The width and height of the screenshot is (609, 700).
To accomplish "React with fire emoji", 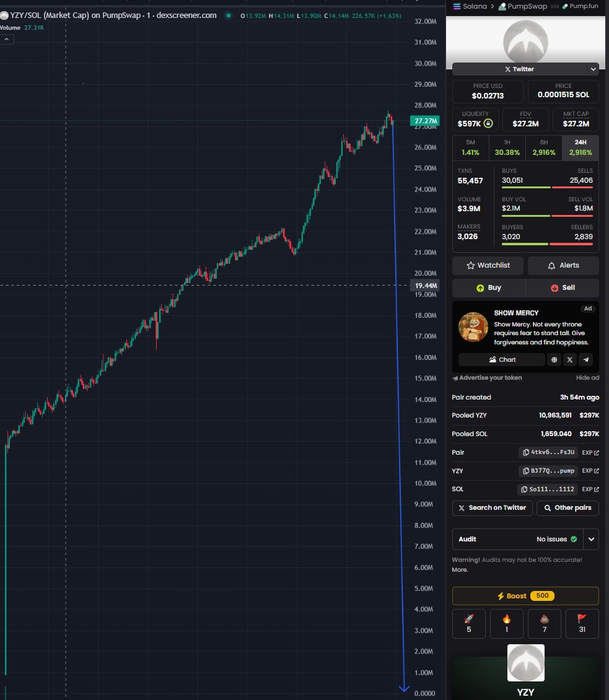I will pos(507,624).
